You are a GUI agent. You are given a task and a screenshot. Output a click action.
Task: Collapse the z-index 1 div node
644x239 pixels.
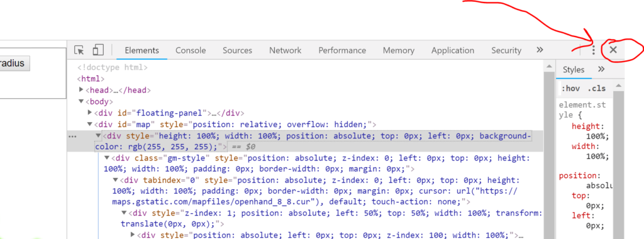point(124,213)
